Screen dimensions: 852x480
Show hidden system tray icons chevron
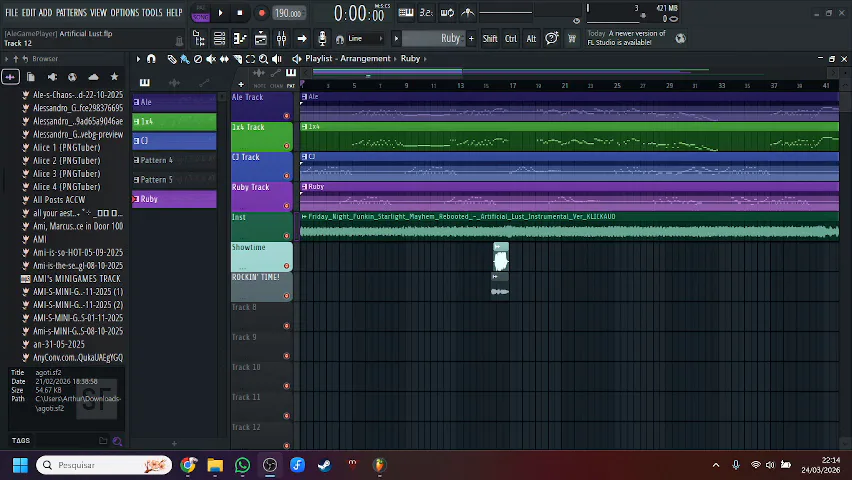coord(716,465)
